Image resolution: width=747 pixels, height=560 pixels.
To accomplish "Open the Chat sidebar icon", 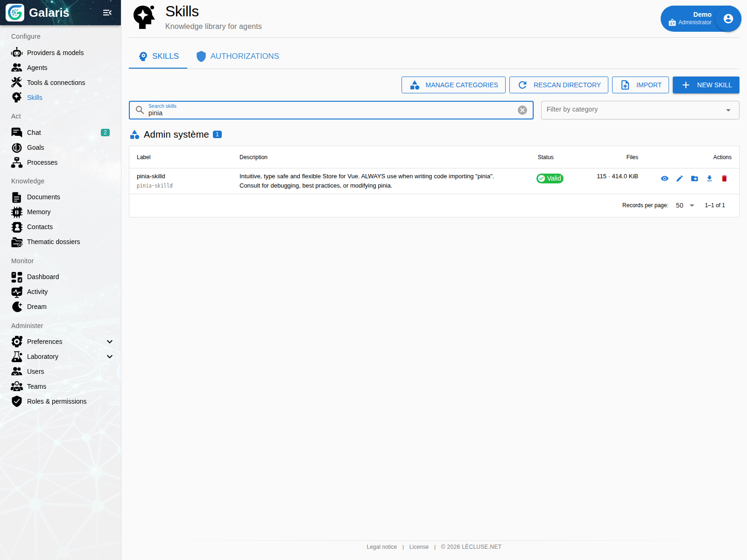I will pos(17,133).
